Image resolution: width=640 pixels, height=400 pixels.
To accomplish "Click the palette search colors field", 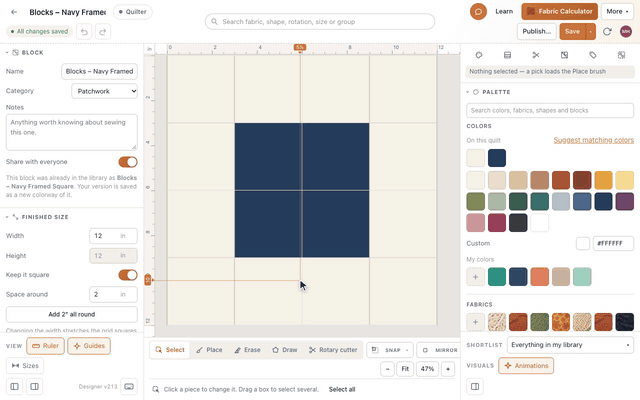I will point(550,111).
